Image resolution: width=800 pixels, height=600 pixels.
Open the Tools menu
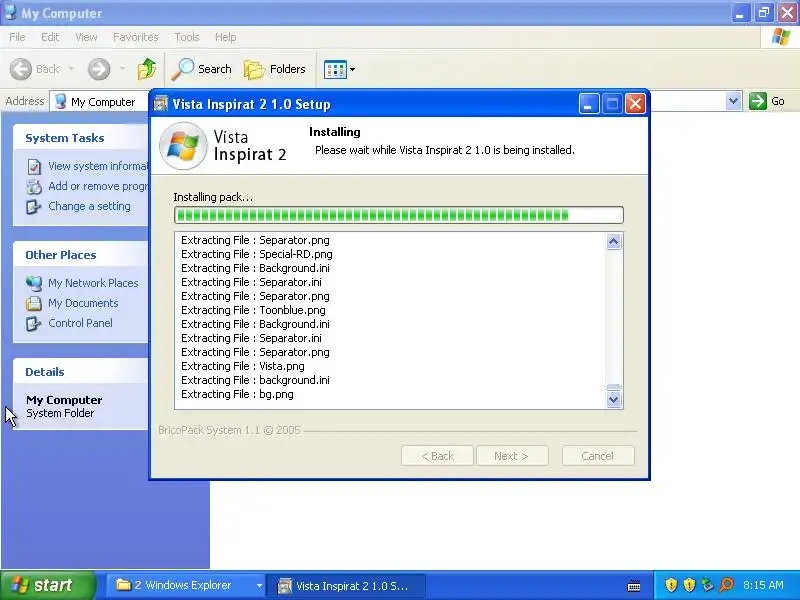[187, 37]
